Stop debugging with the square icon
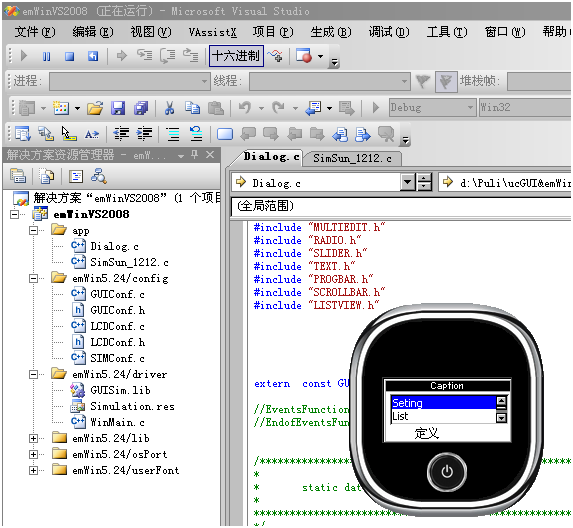573x528 pixels. point(69,56)
